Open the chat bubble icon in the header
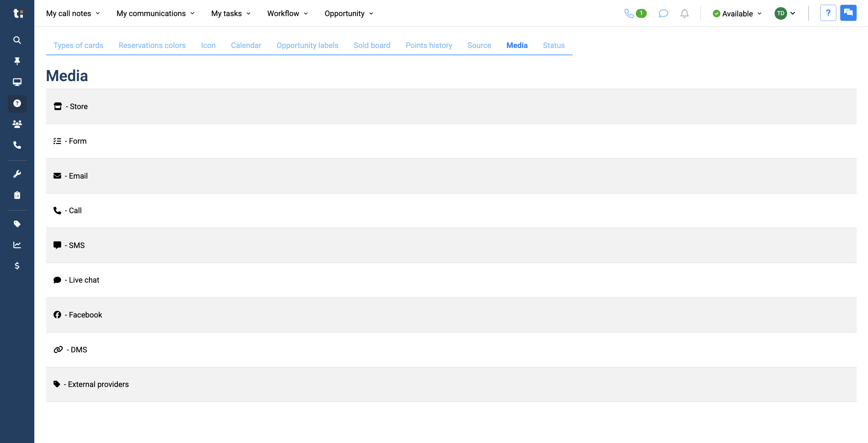 click(x=663, y=13)
